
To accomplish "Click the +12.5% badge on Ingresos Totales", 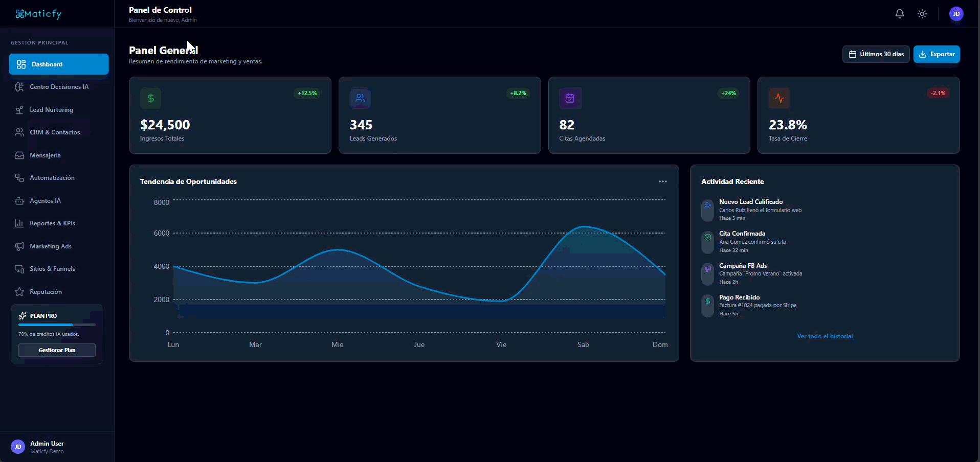I will click(307, 93).
